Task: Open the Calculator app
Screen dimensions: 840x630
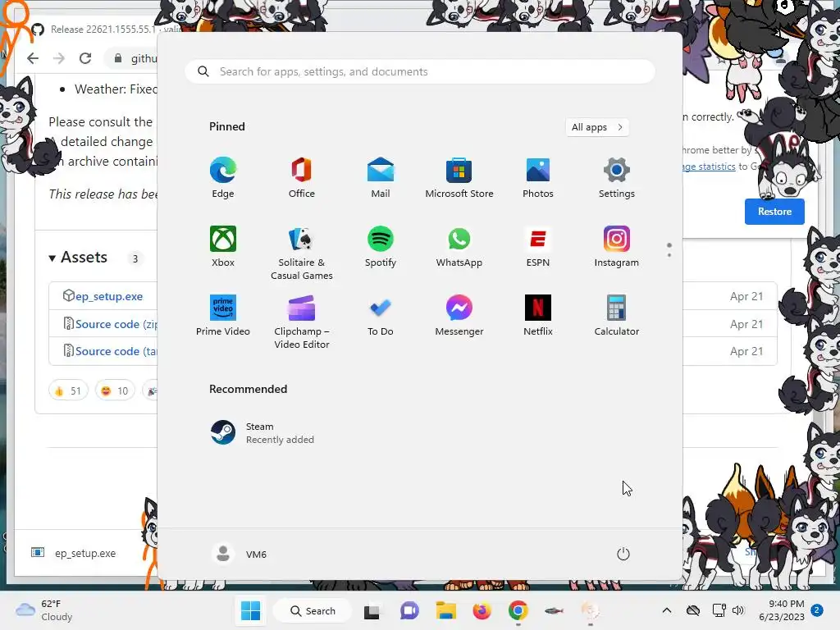Action: pyautogui.click(x=617, y=316)
